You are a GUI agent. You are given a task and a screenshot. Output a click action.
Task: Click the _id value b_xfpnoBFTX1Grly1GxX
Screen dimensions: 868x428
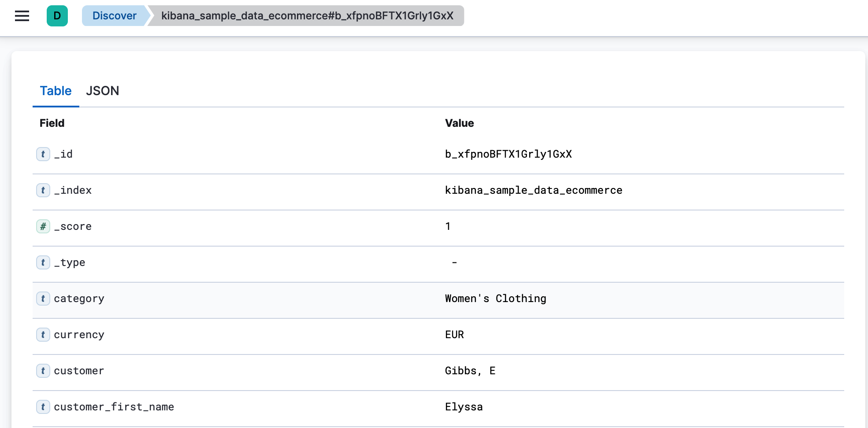click(x=508, y=154)
